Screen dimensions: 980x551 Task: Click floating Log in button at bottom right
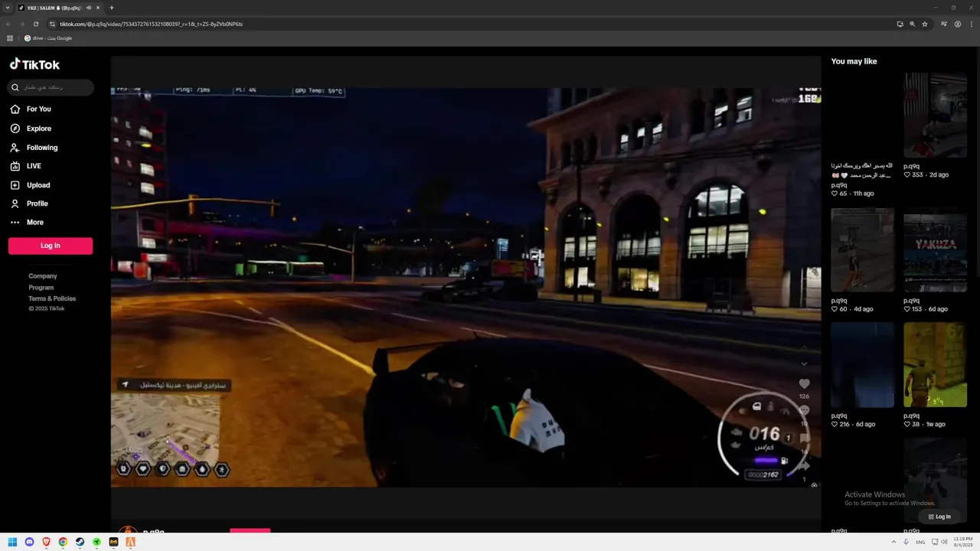tap(939, 517)
